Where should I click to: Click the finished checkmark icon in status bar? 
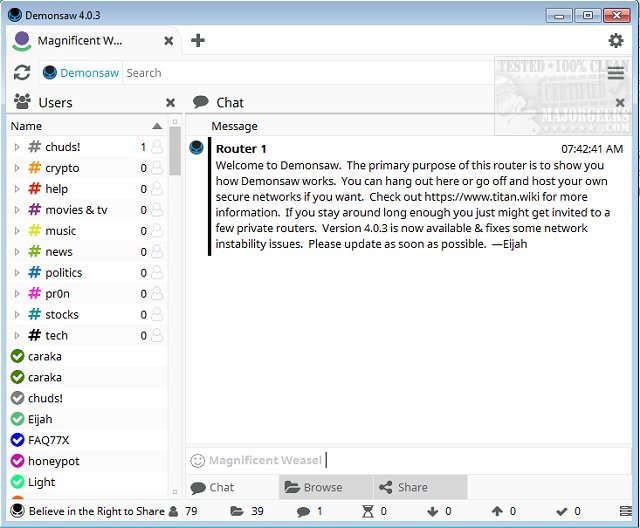[562, 511]
